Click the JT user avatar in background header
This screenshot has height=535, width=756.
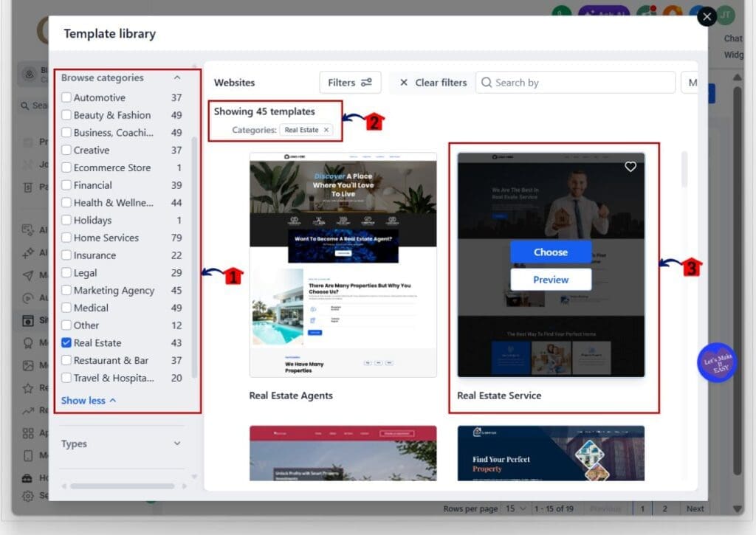coord(725,15)
